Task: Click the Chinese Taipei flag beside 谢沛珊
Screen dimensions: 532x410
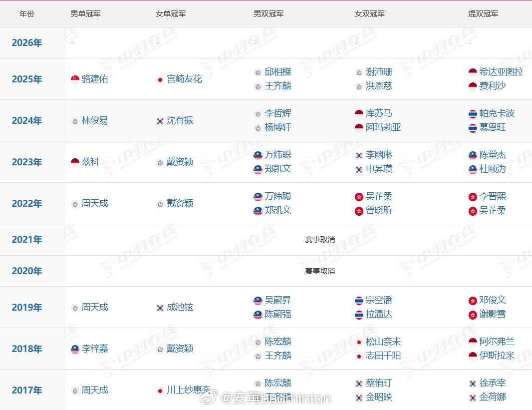Action: [359, 72]
